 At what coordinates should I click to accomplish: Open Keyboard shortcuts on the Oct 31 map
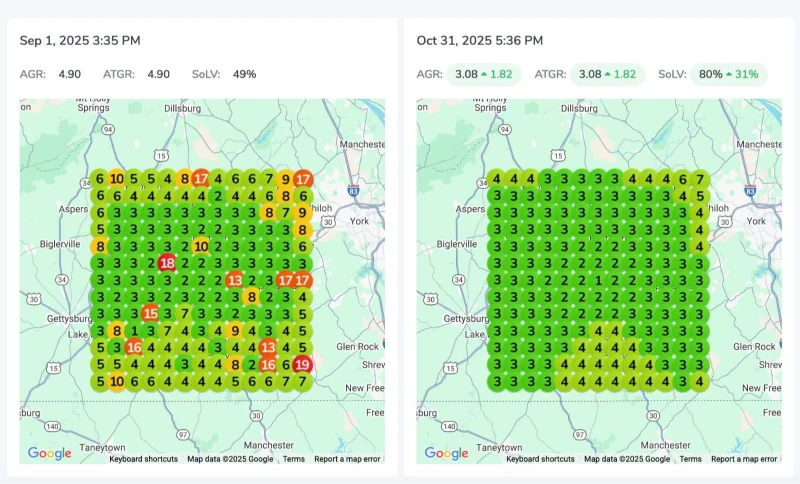[540, 459]
